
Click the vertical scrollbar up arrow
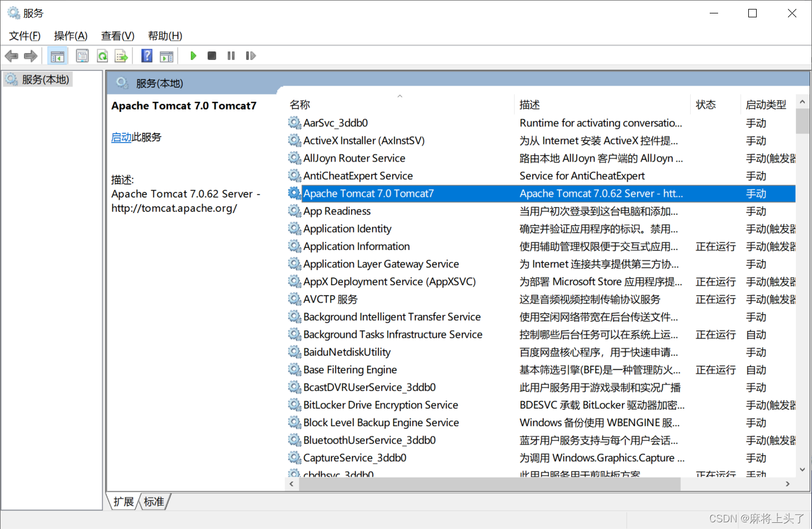pos(802,102)
